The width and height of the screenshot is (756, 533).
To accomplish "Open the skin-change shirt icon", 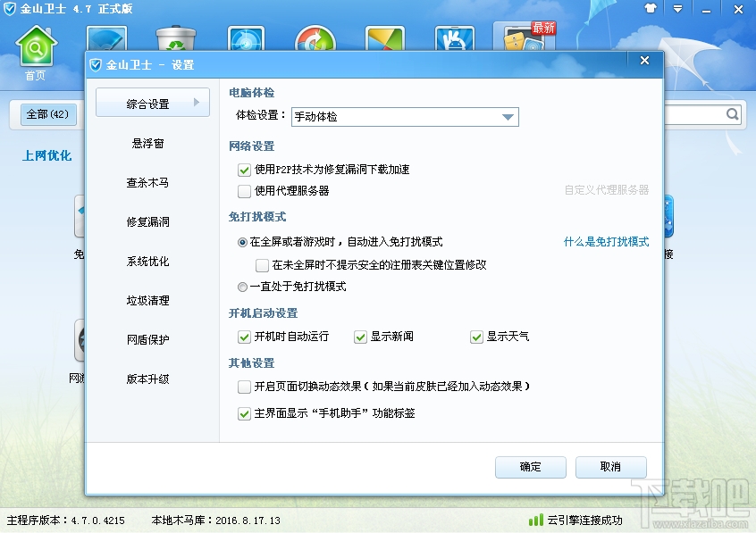I will pyautogui.click(x=651, y=9).
